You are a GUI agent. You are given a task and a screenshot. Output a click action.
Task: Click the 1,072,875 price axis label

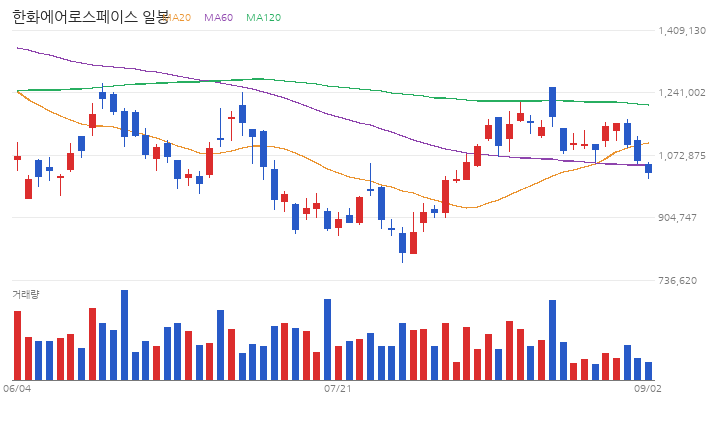coord(682,156)
